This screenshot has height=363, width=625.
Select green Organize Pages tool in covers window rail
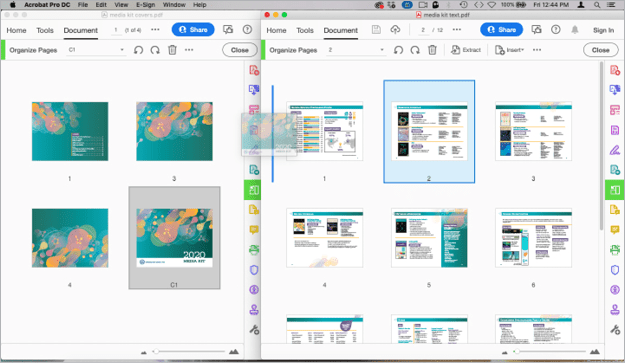254,190
